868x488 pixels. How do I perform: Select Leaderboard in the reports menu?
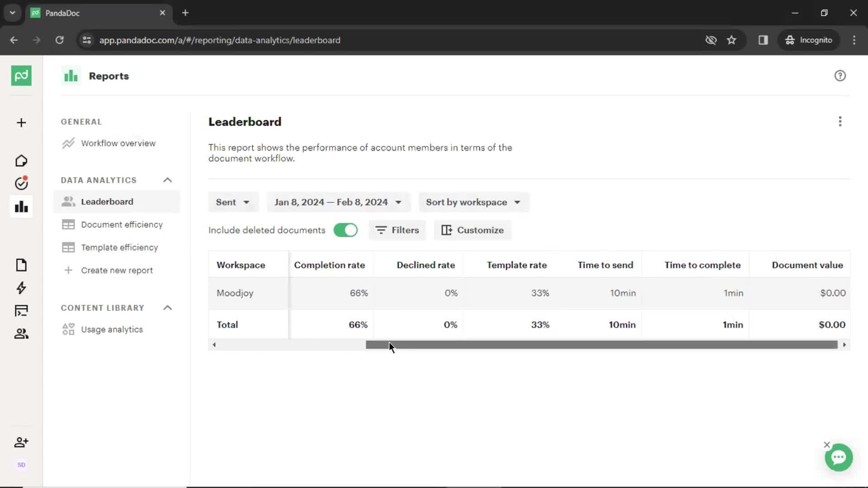coord(117,202)
